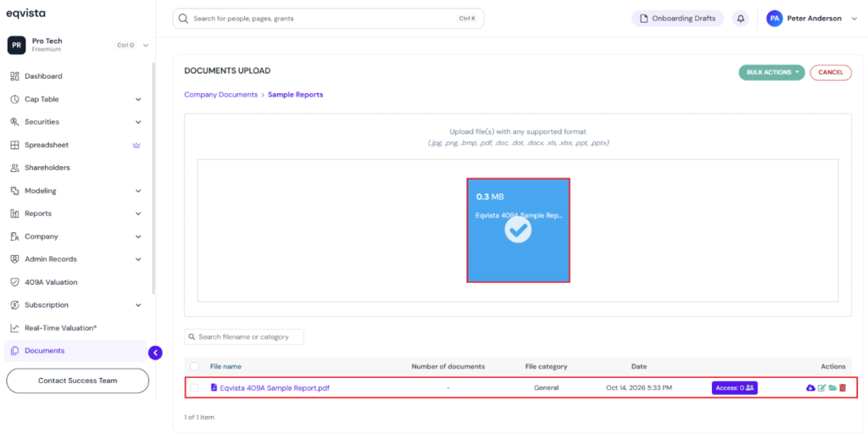This screenshot has height=439, width=868.
Task: Click the General category cell
Action: tap(546, 388)
